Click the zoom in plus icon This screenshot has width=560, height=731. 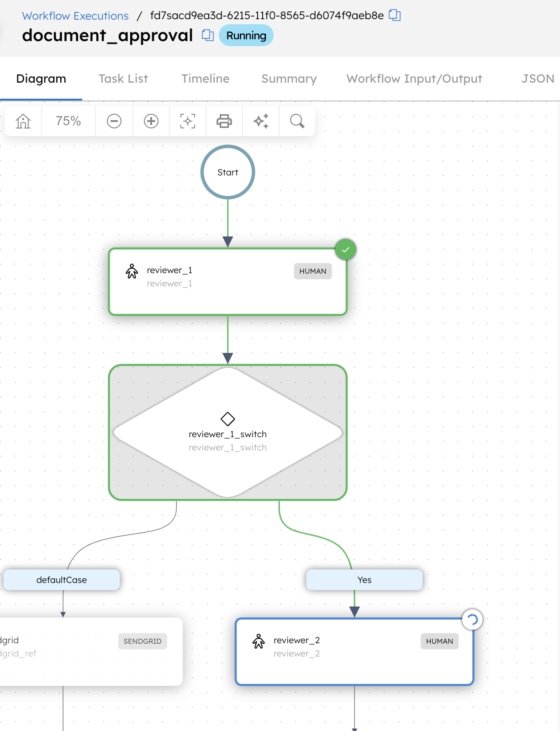[151, 121]
